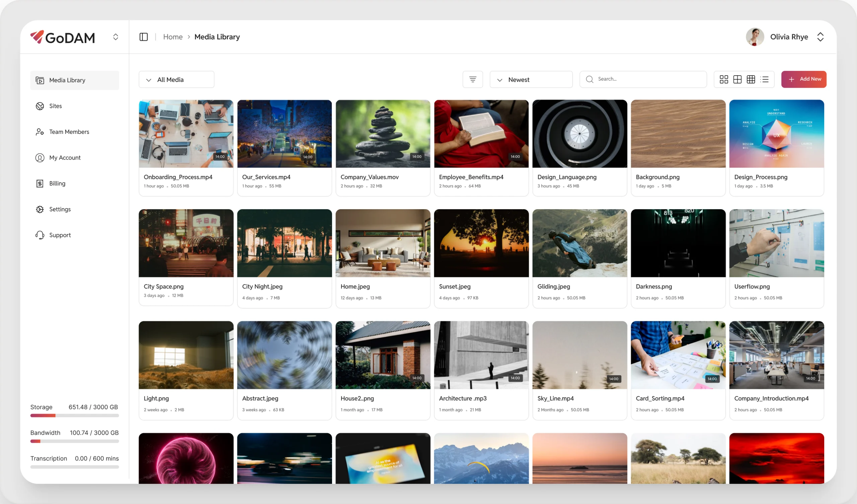The width and height of the screenshot is (857, 504).
Task: Switch to list view layout
Action: tap(765, 80)
